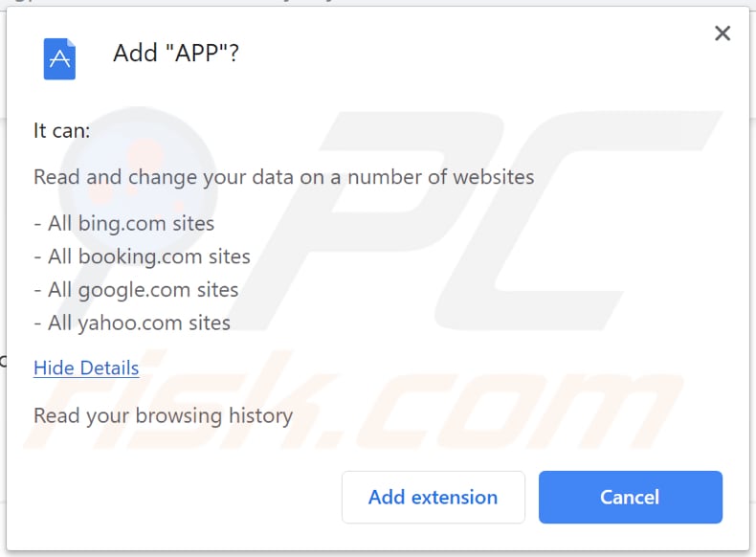Viewport: 756px width, 557px height.
Task: Click the All booking.com sites entry
Action: tap(142, 256)
